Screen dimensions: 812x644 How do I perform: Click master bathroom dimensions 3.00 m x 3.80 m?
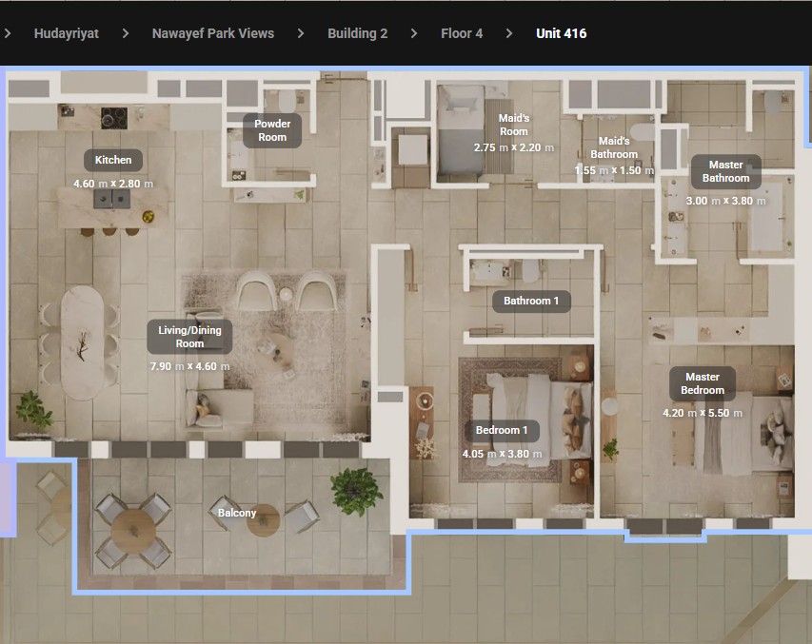726,201
